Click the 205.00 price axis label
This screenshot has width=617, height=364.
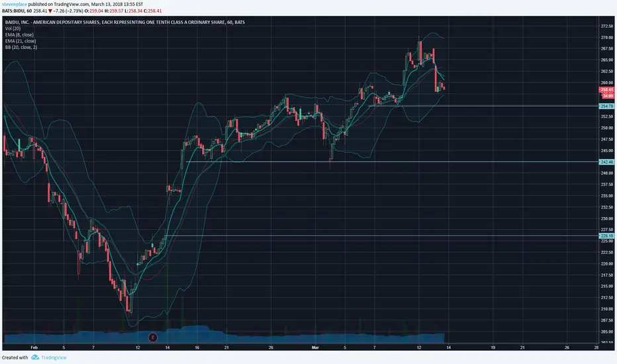click(607, 332)
